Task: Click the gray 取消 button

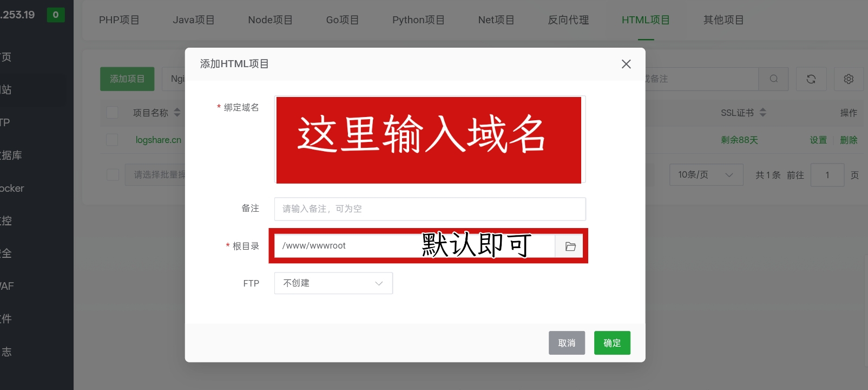Action: pyautogui.click(x=567, y=343)
